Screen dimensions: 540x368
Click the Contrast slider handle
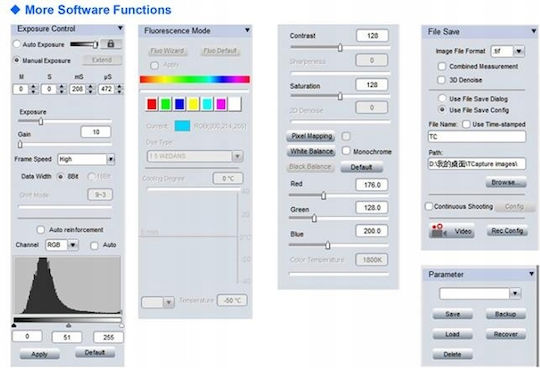(340, 48)
